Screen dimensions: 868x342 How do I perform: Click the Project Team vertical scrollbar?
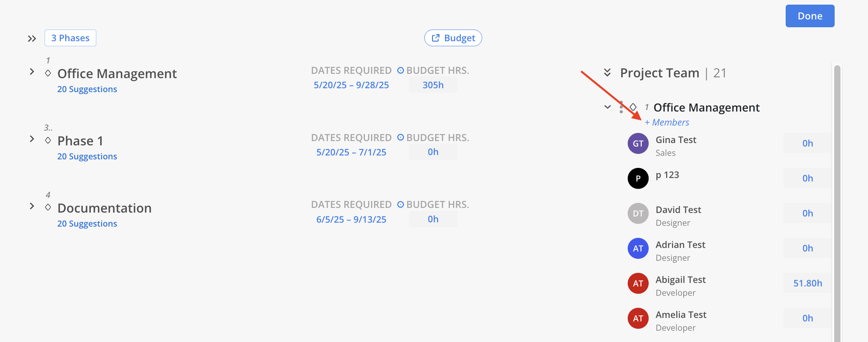837,202
